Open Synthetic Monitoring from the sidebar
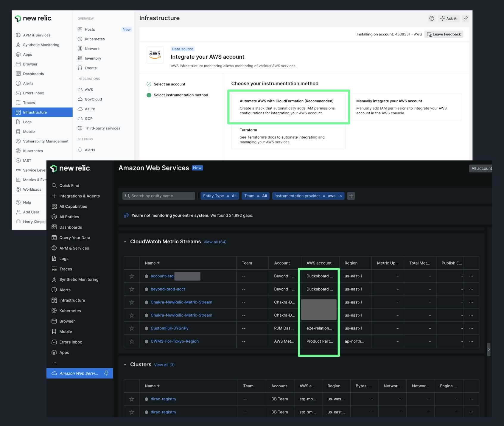504x426 pixels. pos(79,279)
